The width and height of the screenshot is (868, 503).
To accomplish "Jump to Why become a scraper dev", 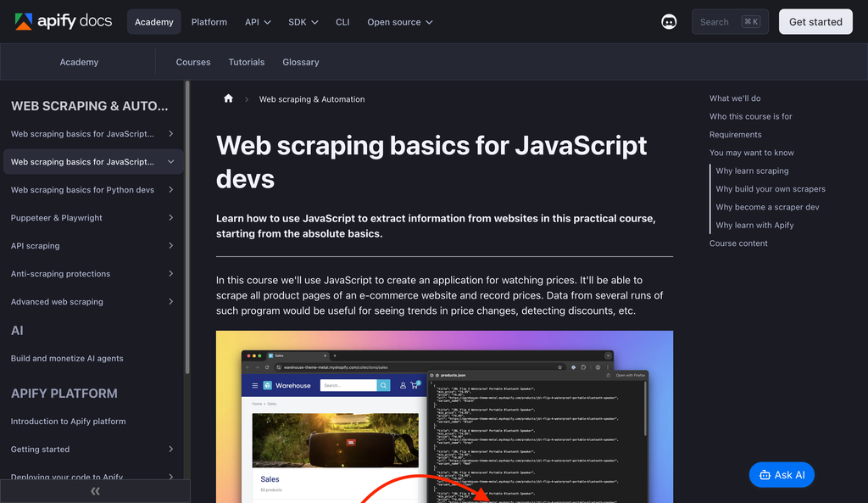I will [x=767, y=207].
